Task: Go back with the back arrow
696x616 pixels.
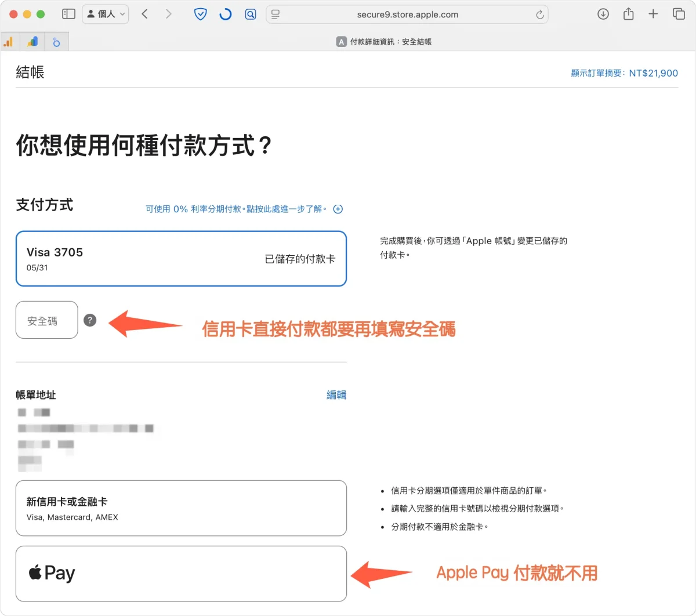Action: tap(145, 14)
